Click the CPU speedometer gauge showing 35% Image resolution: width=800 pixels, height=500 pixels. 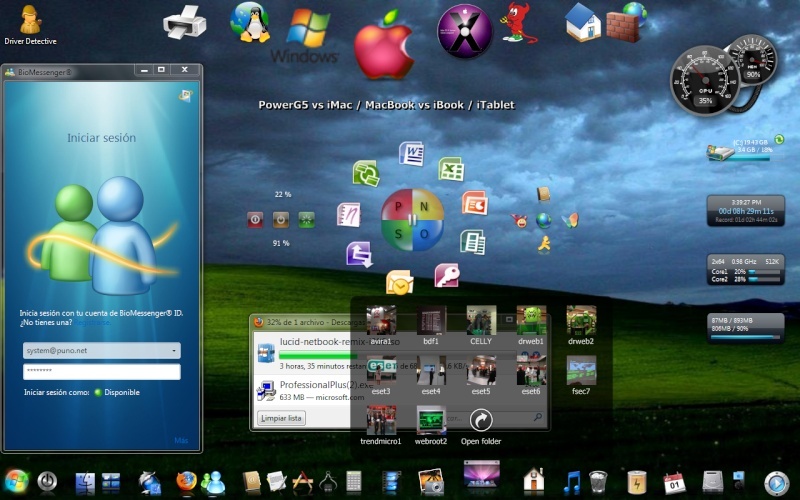pyautogui.click(x=705, y=81)
